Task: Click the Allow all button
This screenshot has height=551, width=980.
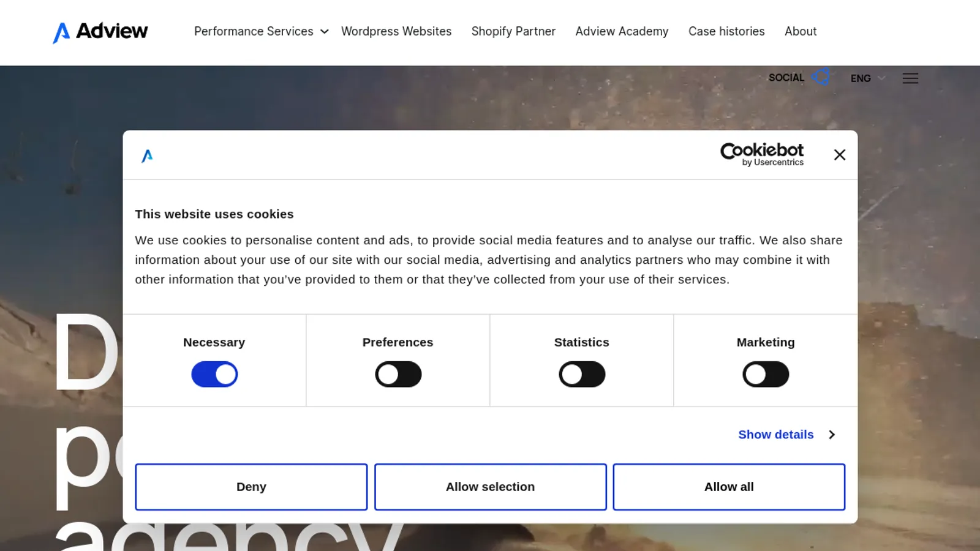Action: click(x=729, y=487)
